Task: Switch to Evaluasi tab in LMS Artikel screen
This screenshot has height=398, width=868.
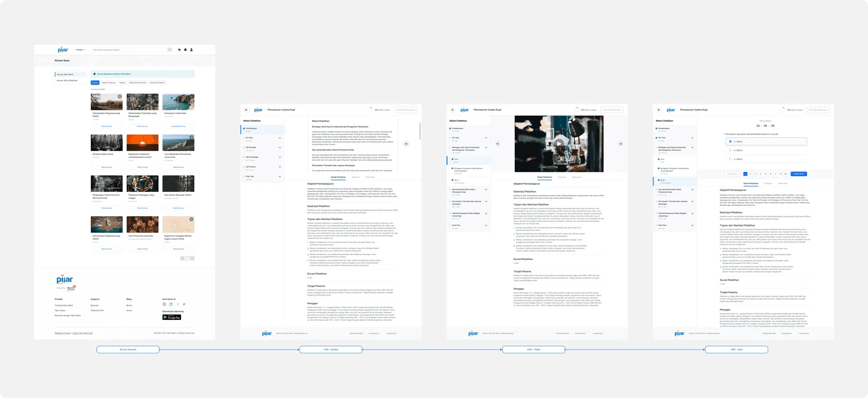Action: pyautogui.click(x=356, y=177)
